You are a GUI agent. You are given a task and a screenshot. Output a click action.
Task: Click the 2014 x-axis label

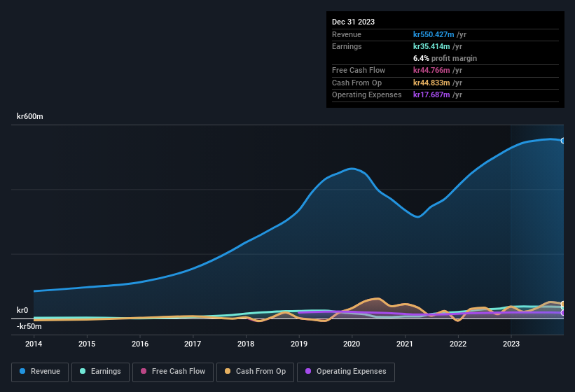(x=34, y=344)
